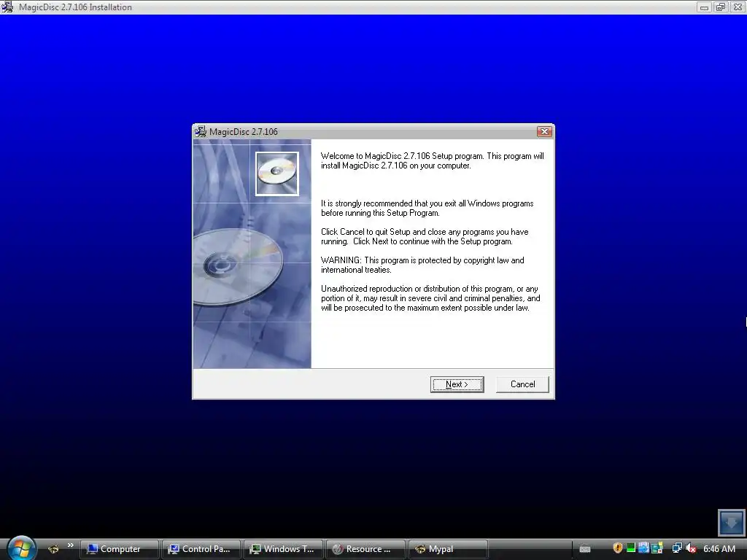Switch to the Resource Monitor taskbar button

[365, 549]
